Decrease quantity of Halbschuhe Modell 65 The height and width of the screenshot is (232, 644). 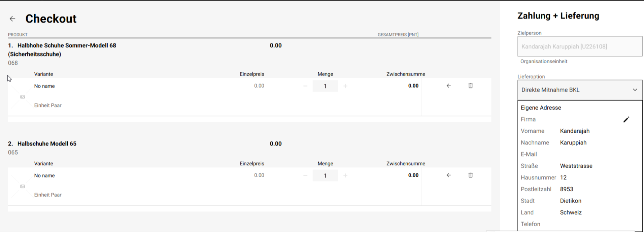coord(305,176)
